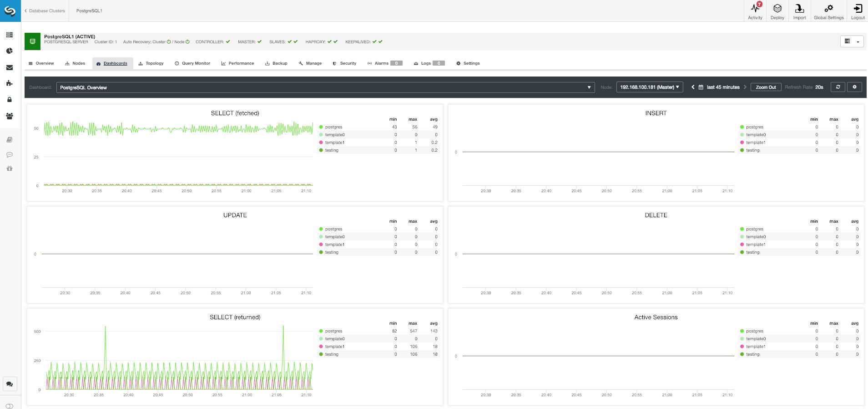Viewport: 868px width, 409px height.
Task: Open the padlock key management sidebar icon
Action: click(x=10, y=99)
